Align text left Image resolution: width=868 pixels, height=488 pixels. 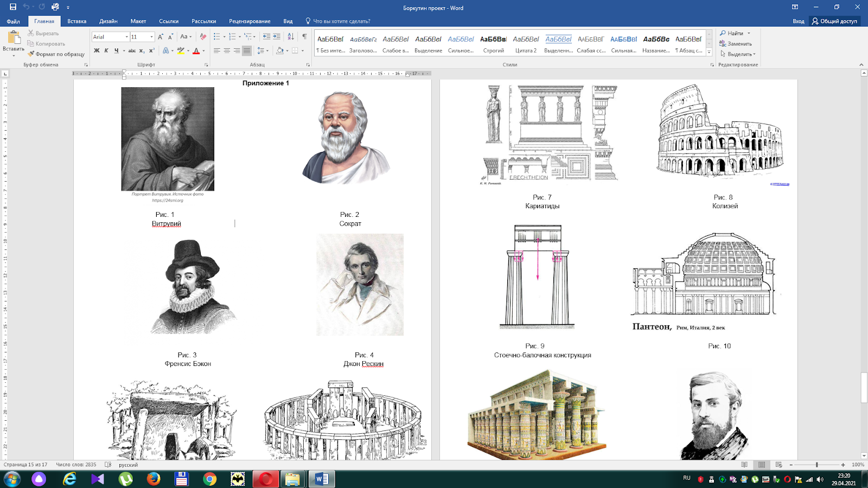(216, 50)
